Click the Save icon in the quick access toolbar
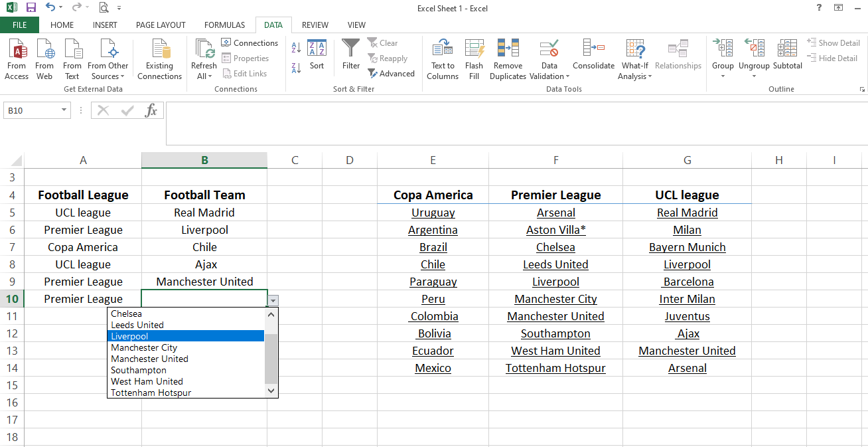 pos(31,8)
